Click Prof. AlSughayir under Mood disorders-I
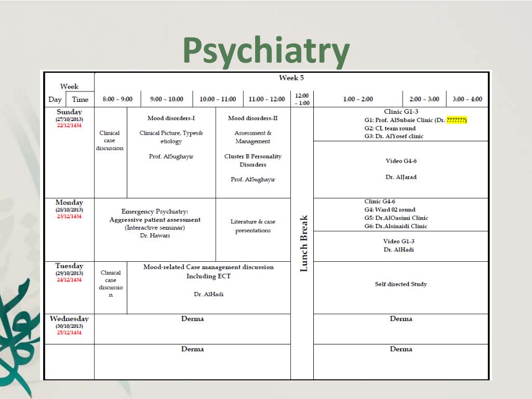Screen dimensions: 532x399 coord(171,156)
